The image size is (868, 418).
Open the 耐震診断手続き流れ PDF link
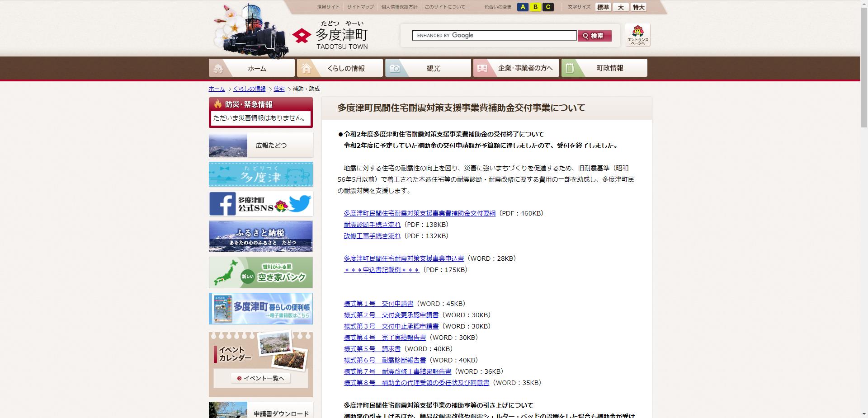372,224
